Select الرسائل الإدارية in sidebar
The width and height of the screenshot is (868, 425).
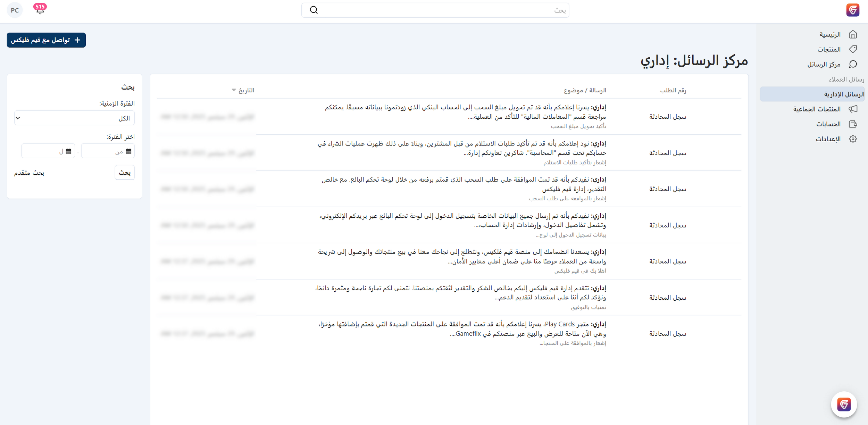tap(844, 94)
